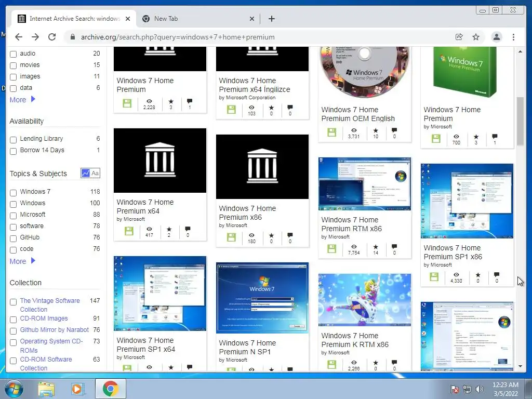Image resolution: width=532 pixels, height=399 pixels.
Task: Click the lock icon in address bar
Action: pyautogui.click(x=72, y=37)
